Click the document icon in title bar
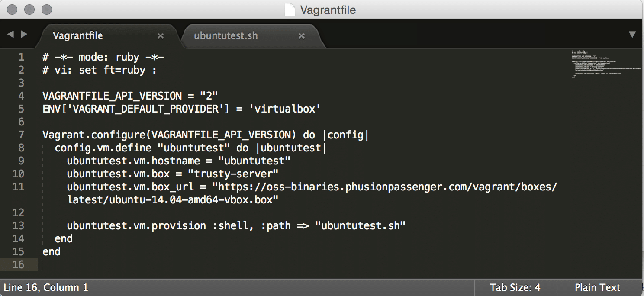The image size is (644, 296). point(290,10)
